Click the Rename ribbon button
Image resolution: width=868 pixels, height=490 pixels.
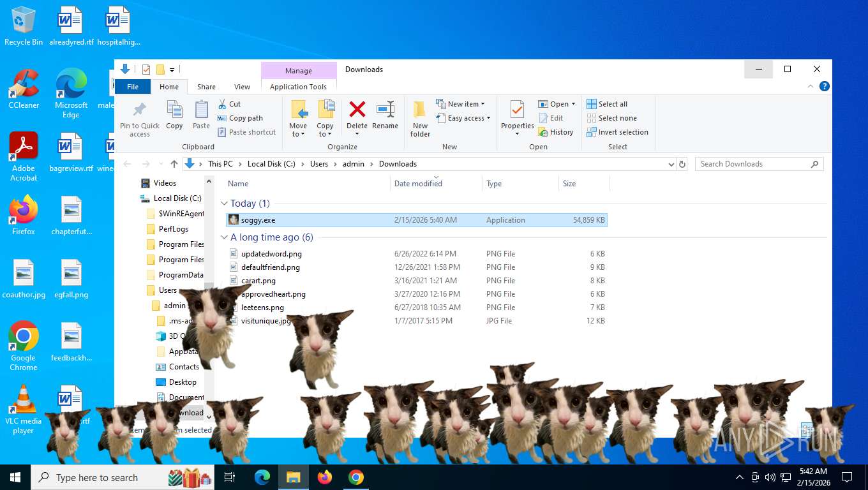coord(385,115)
